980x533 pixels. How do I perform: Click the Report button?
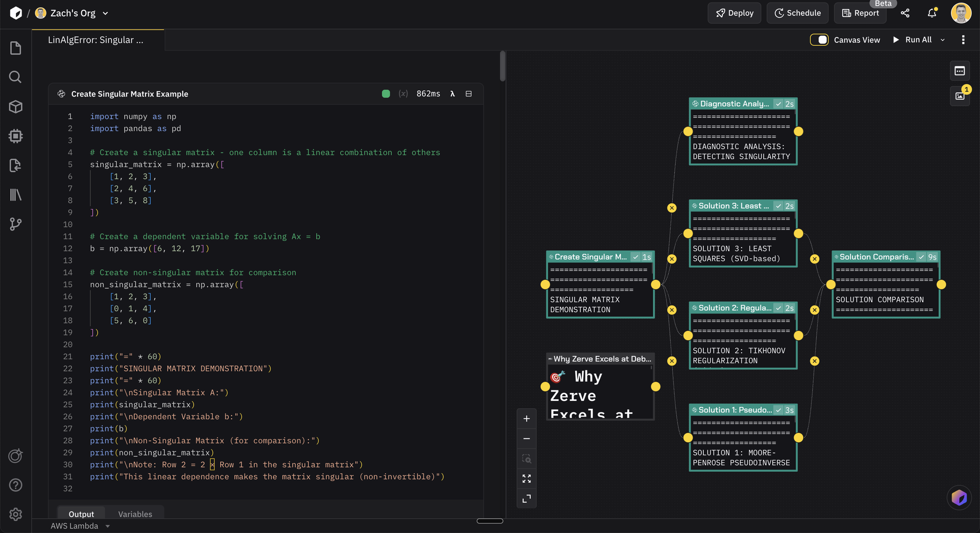860,13
